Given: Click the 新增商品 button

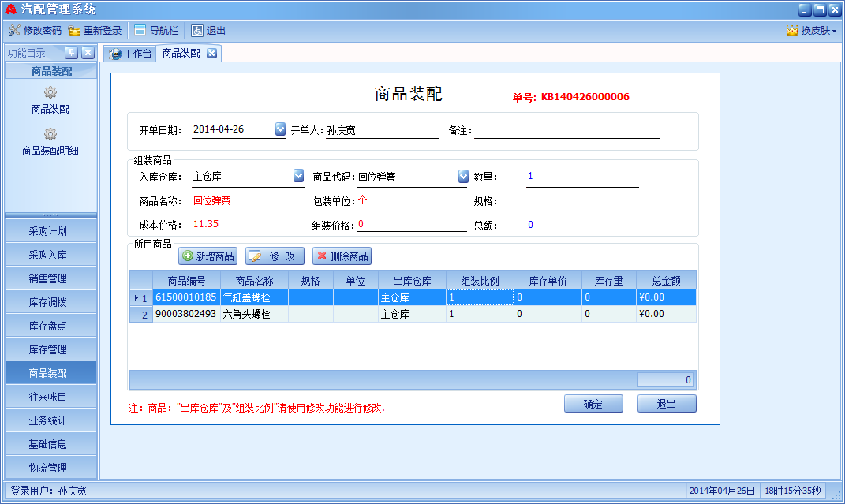Looking at the screenshot, I should (x=208, y=256).
